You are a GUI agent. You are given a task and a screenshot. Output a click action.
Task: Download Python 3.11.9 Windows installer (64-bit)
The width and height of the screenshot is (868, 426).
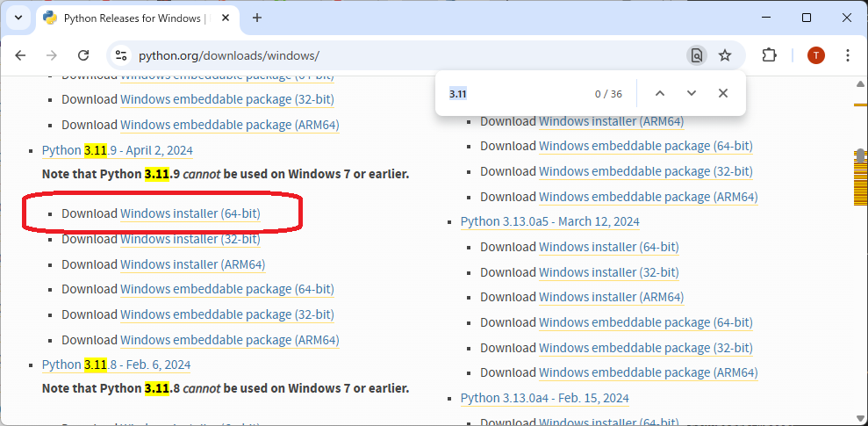pos(190,213)
